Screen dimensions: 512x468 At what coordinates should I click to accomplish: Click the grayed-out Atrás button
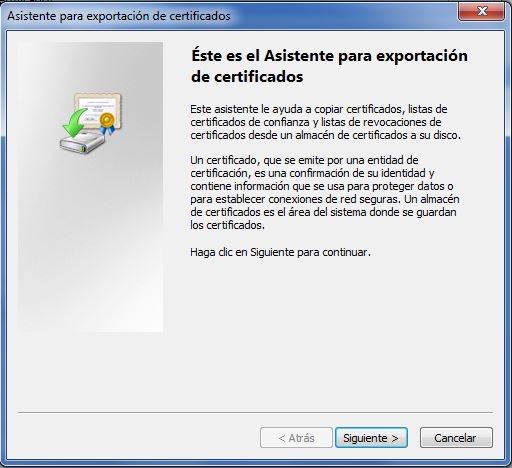[x=296, y=438]
